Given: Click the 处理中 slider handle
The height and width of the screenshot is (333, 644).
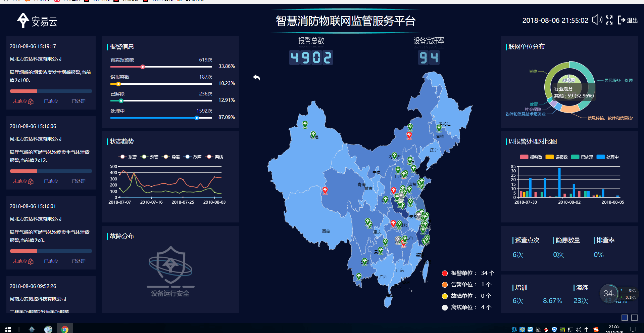Looking at the screenshot, I should 197,118.
